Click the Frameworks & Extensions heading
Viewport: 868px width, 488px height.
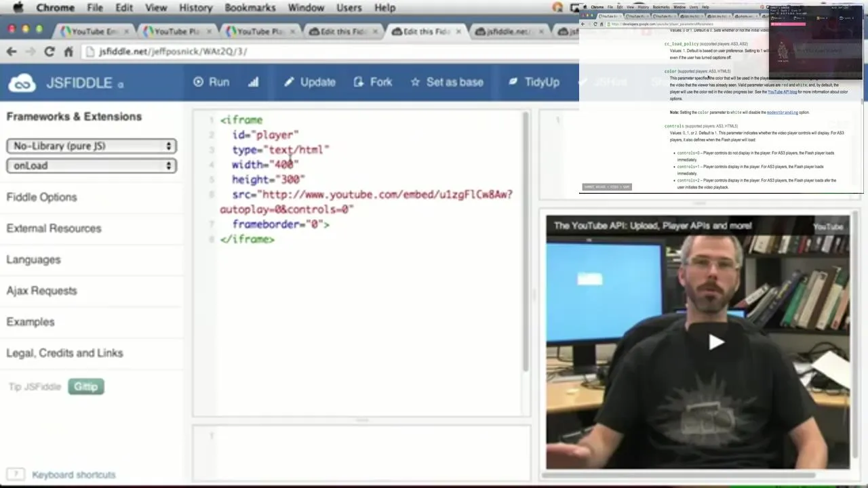point(74,117)
